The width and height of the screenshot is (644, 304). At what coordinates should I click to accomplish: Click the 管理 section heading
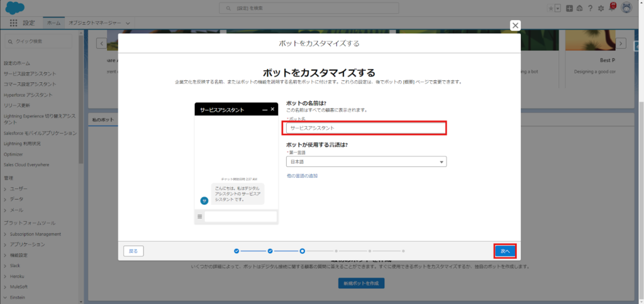9,178
